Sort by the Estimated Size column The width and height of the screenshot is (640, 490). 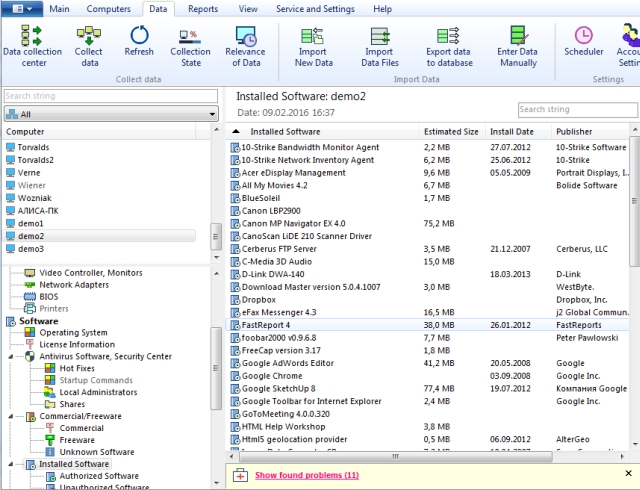tap(451, 131)
